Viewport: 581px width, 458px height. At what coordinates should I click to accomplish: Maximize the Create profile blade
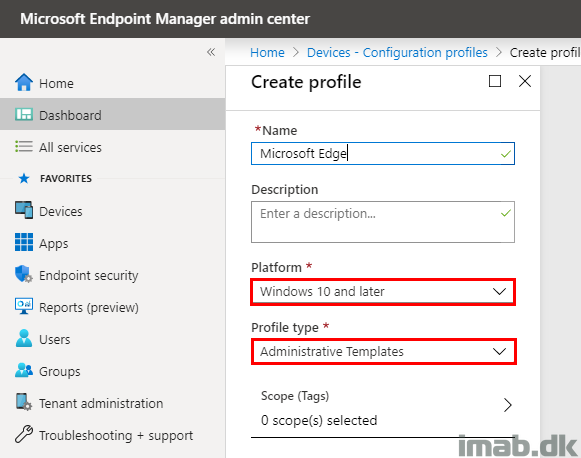pos(495,81)
